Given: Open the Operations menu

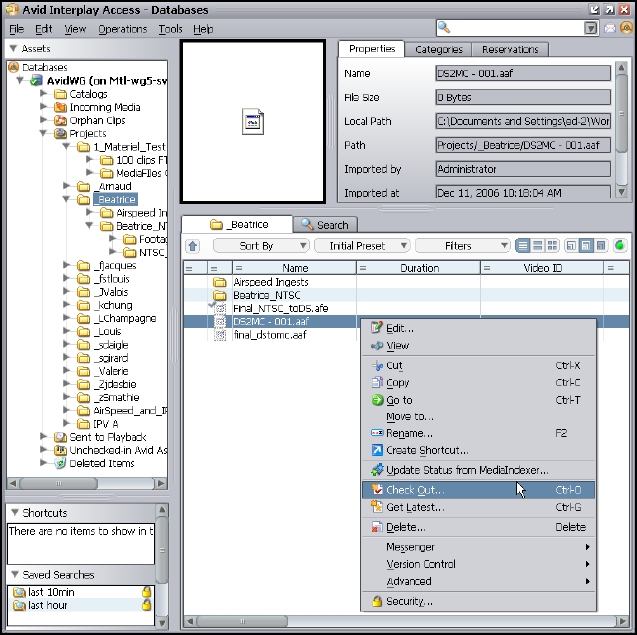Looking at the screenshot, I should tap(122, 29).
